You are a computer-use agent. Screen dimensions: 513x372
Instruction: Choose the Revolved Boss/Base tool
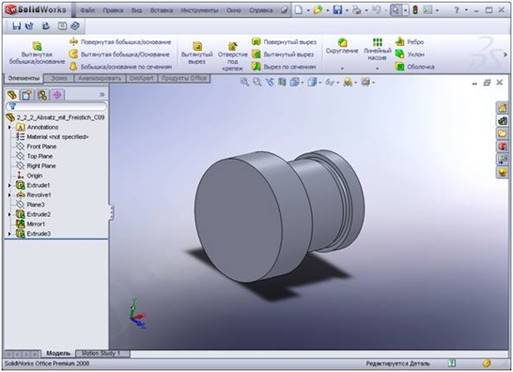(120, 42)
